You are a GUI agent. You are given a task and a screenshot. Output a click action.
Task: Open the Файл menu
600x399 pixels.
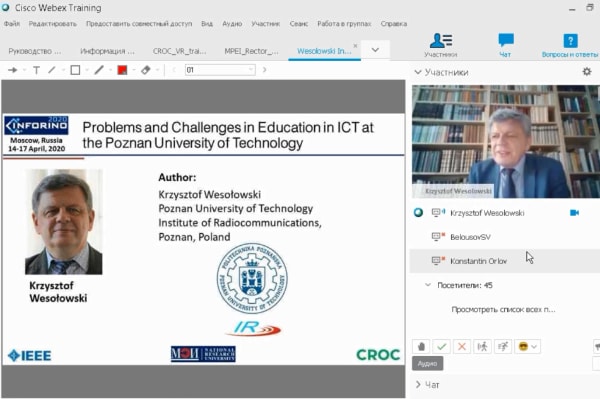[x=12, y=24]
